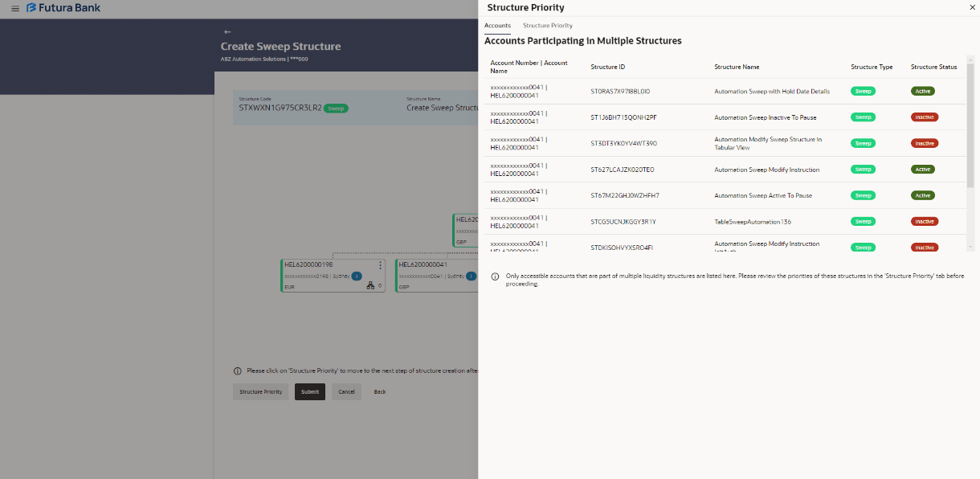
Task: Click structure ID ST627LCAJZK020TEO
Action: (623, 170)
